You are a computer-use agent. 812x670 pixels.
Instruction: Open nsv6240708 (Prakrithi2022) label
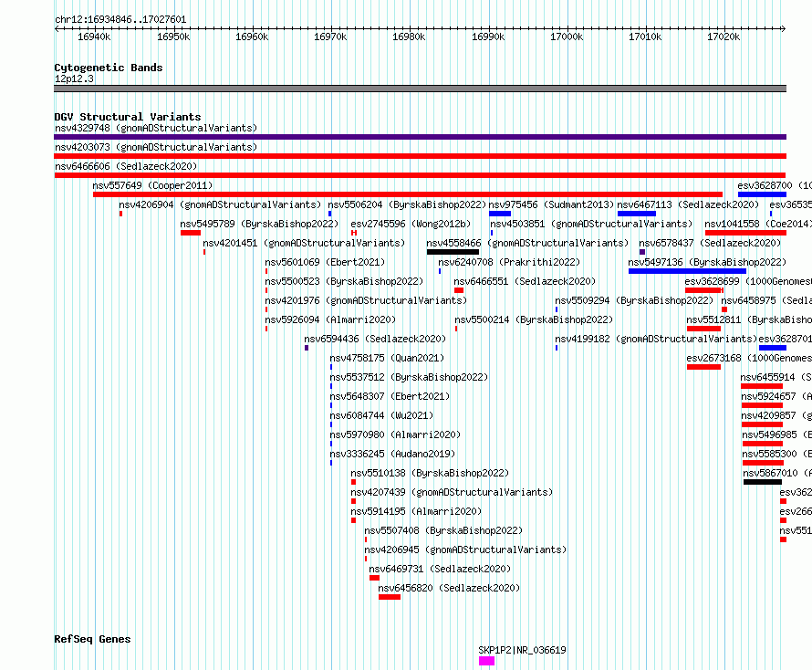pos(510,262)
